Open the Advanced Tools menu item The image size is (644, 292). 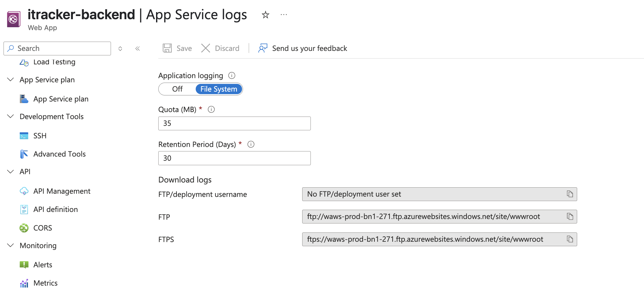click(59, 154)
